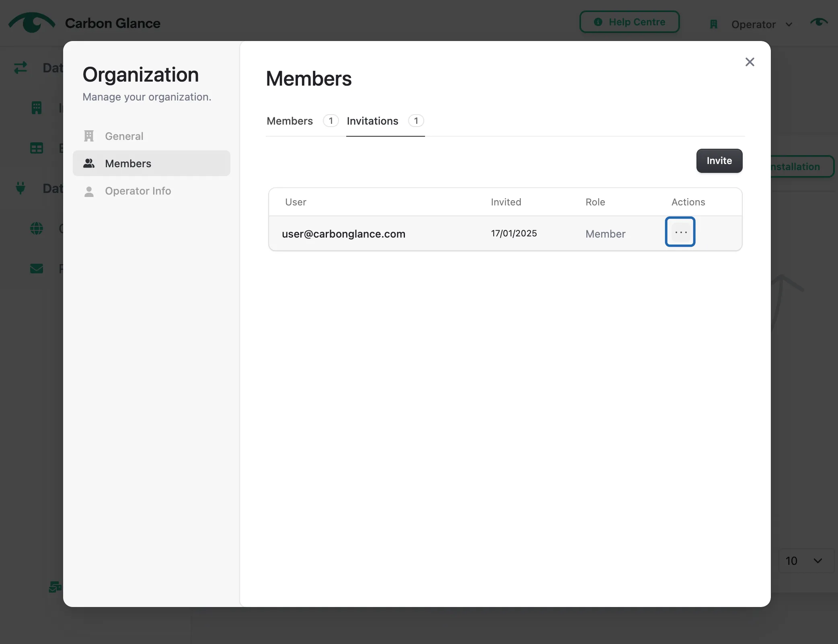Click the Invite button
The height and width of the screenshot is (644, 838).
719,161
